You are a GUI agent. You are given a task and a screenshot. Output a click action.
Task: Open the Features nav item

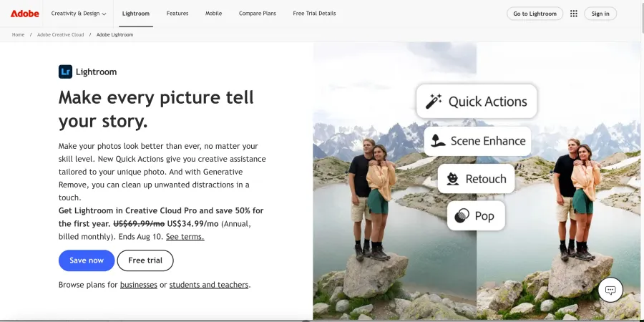tap(177, 14)
